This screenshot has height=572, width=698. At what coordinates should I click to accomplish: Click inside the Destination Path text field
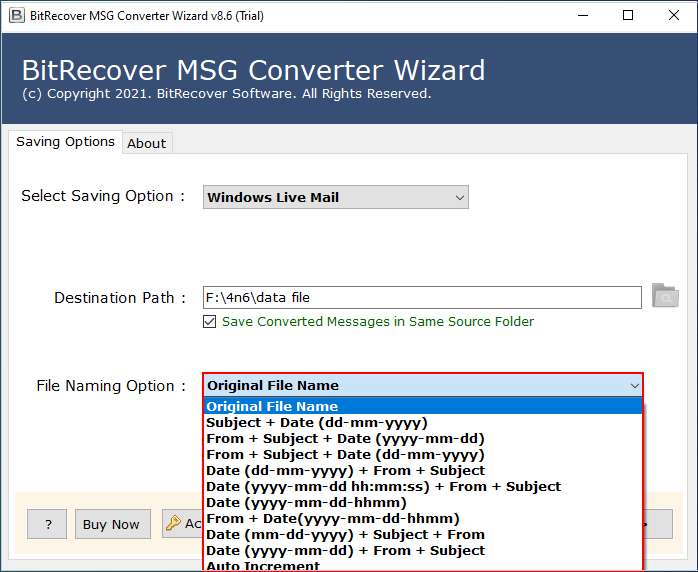(x=421, y=297)
